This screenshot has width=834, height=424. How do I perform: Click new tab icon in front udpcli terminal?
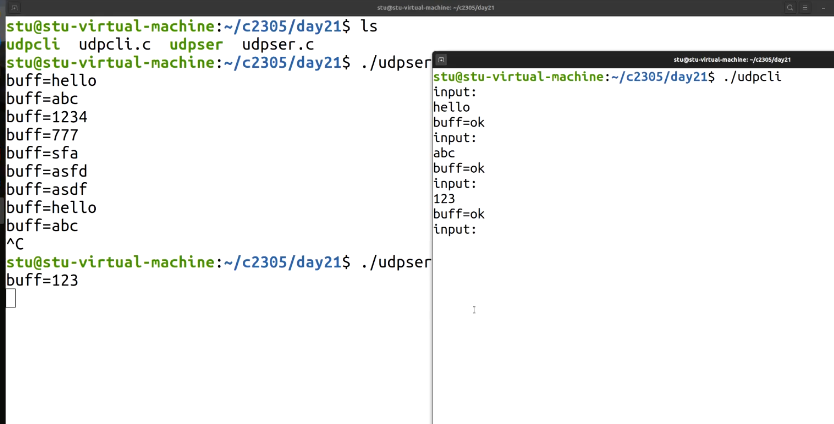click(441, 60)
